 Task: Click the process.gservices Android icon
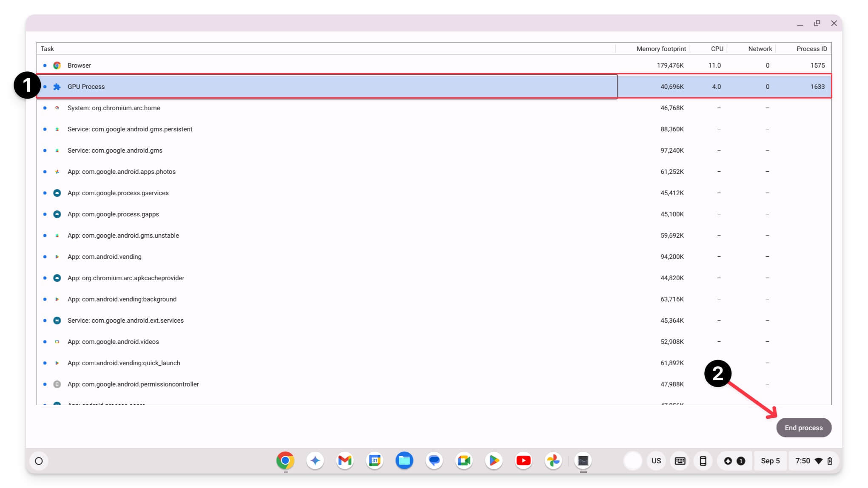click(57, 193)
